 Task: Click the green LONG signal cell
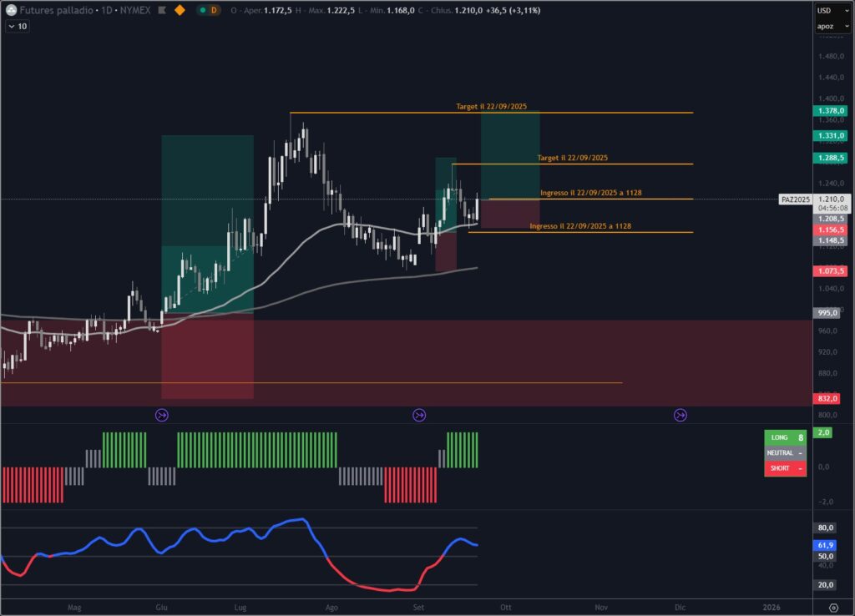[x=784, y=437]
